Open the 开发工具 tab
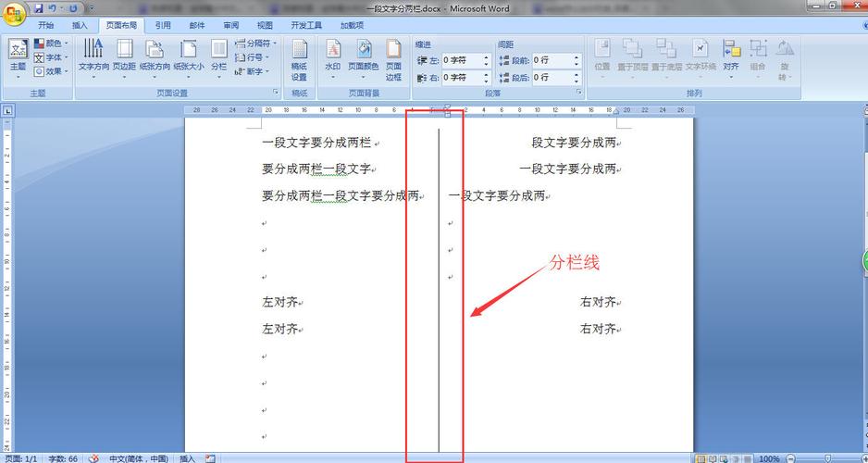Image resolution: width=868 pixels, height=463 pixels. [306, 26]
